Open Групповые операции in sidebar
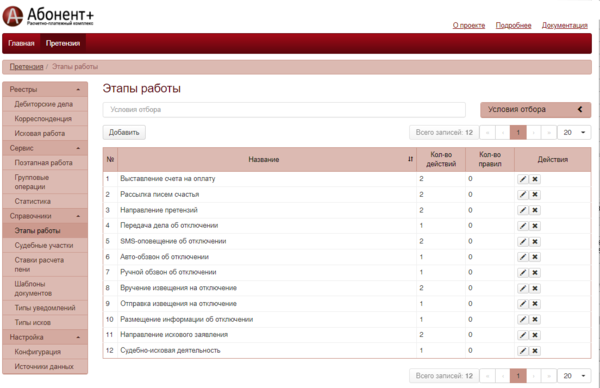Screen dimensions: 600x388 45,182
